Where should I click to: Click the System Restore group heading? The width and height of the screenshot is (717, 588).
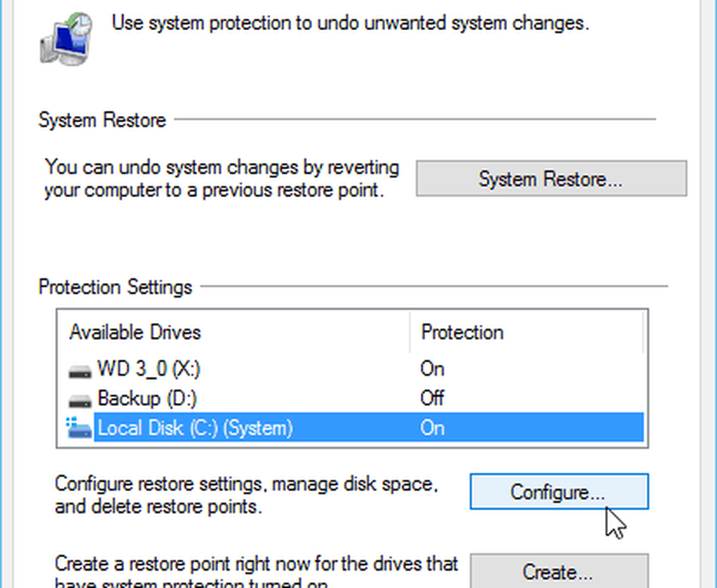coord(102,120)
